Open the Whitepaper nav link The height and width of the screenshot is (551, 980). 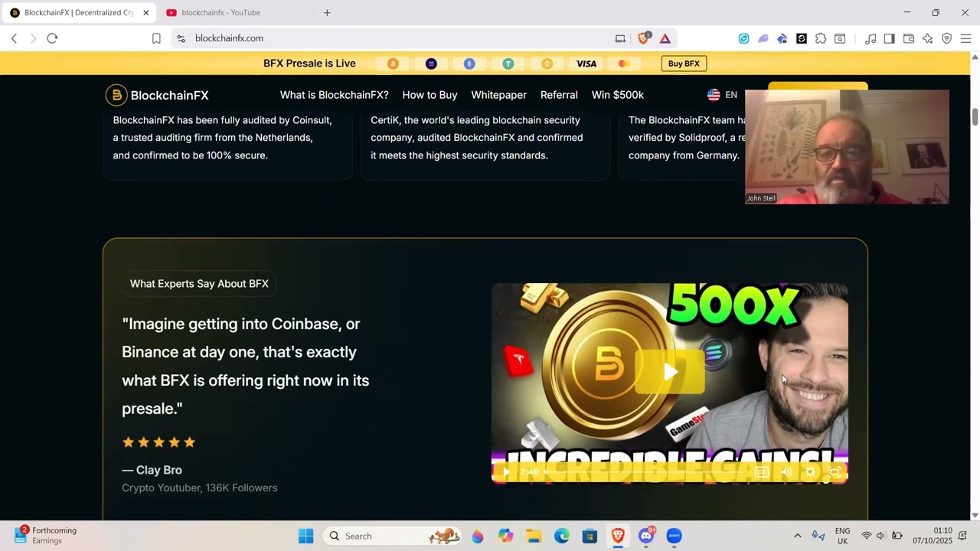498,95
